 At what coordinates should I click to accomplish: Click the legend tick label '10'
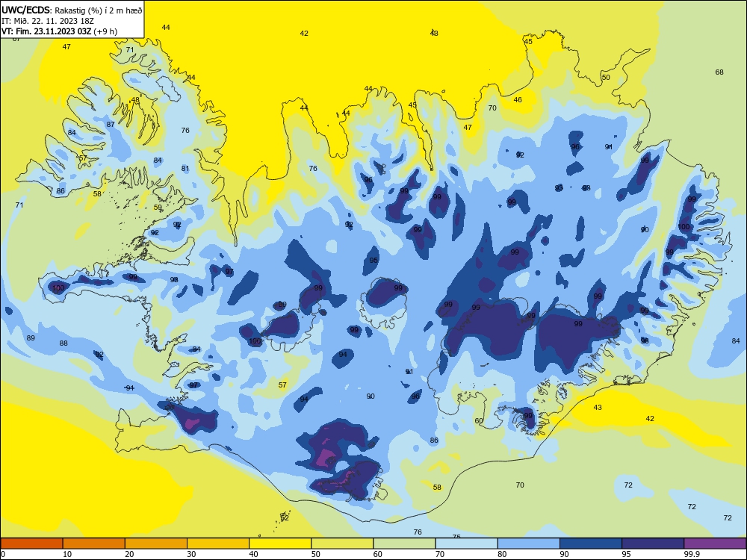coord(67,554)
